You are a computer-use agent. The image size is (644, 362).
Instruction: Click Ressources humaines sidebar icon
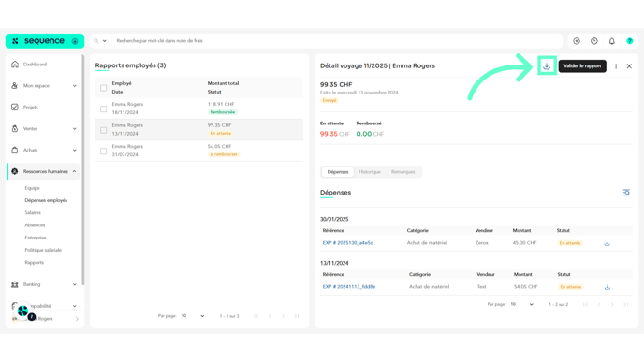[x=15, y=171]
